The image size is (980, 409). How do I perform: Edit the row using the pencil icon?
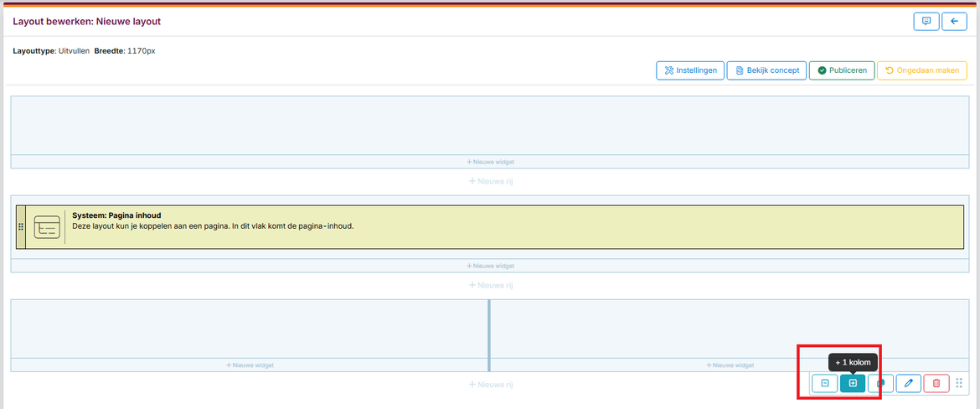[908, 383]
